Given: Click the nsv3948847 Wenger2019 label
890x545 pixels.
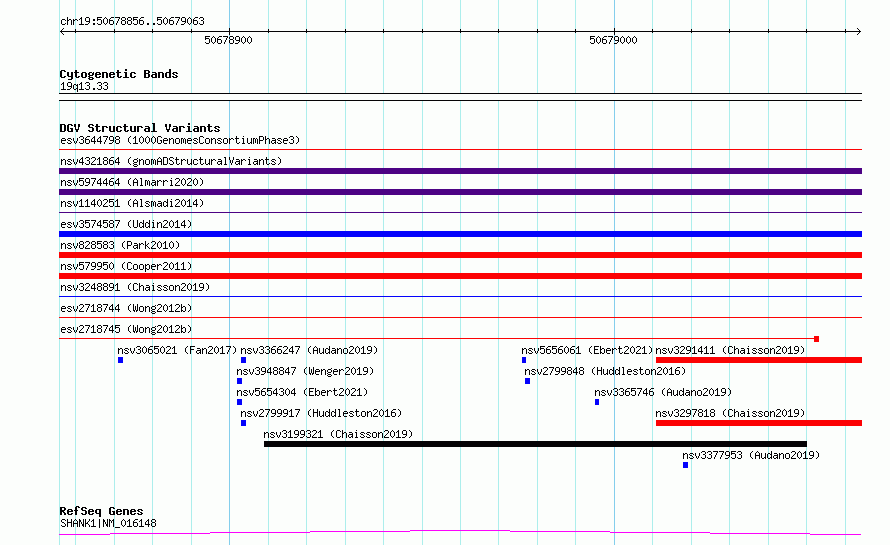Looking at the screenshot, I should click(305, 371).
